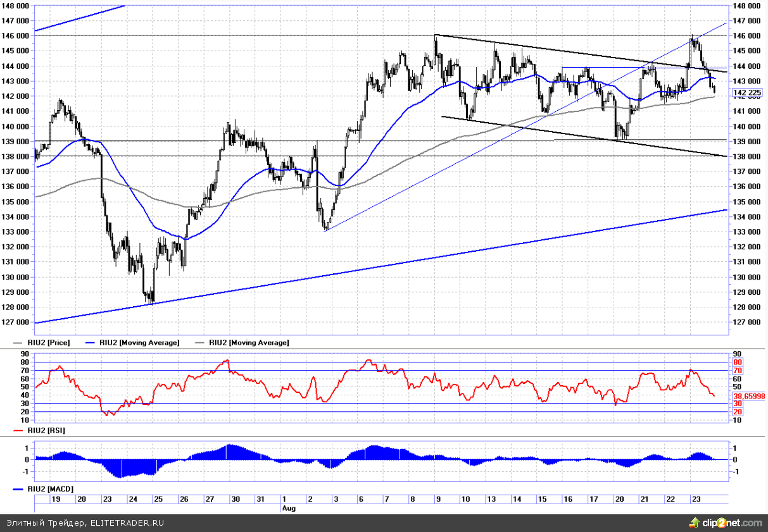
Task: Click date 26 on the time axis
Action: 183,499
